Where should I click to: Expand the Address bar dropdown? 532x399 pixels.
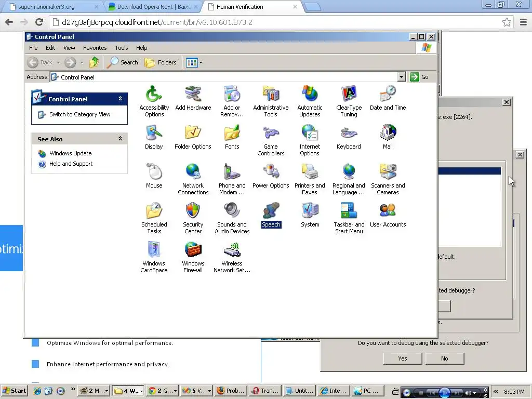pyautogui.click(x=402, y=77)
